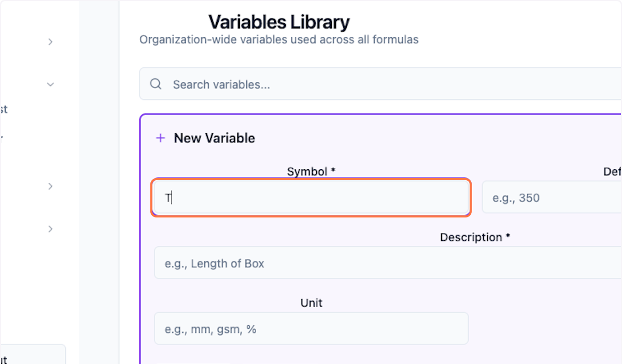Screen dimensions: 622x364
Task: Expand the third sidebar chevron
Action: click(50, 186)
